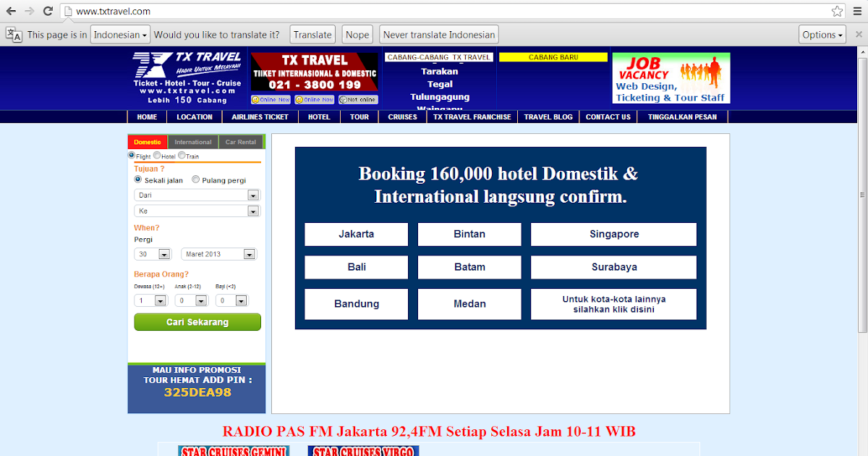The height and width of the screenshot is (456, 868).
Task: Select the Jakarta hotel button
Action: [357, 235]
